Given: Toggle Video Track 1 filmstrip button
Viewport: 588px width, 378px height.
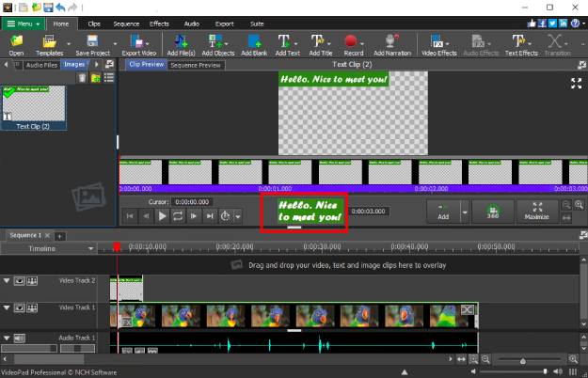Looking at the screenshot, I should [x=32, y=307].
